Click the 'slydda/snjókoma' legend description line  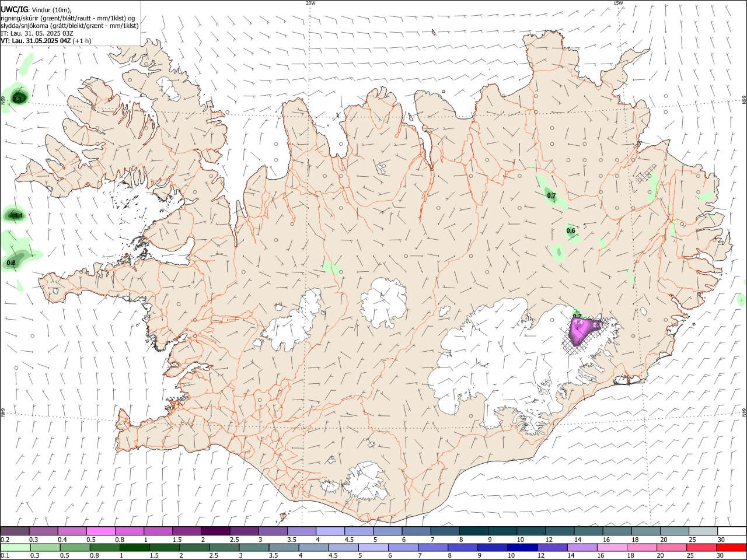pos(69,26)
